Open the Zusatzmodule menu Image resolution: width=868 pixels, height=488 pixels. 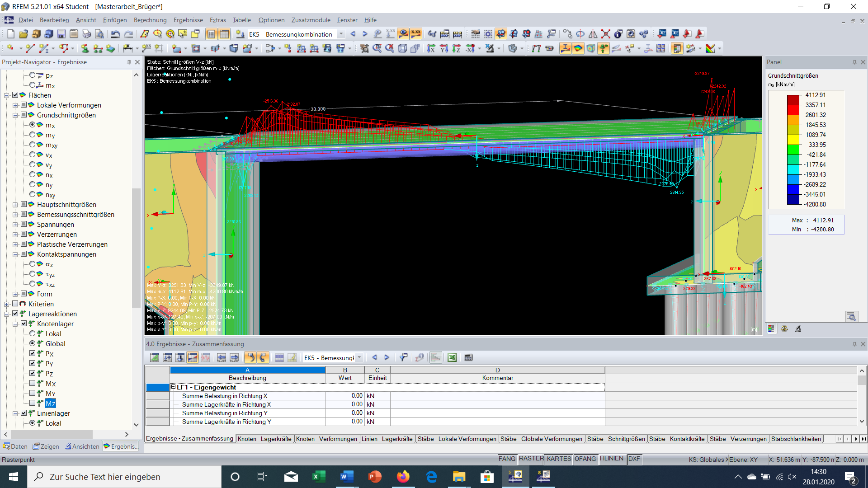(x=311, y=20)
